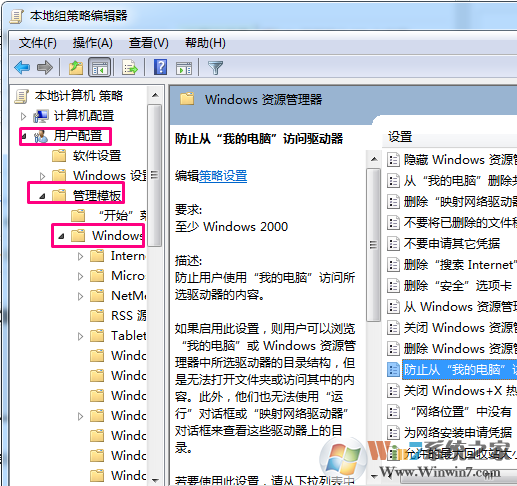Expand the NetM... folder node
The height and width of the screenshot is (486, 517).
80,296
